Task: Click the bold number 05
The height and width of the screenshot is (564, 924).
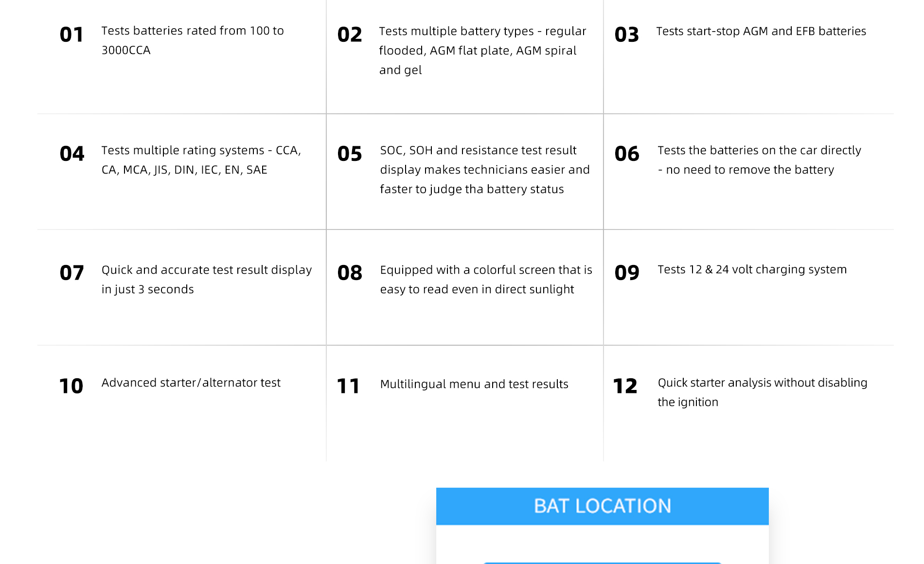Action: [x=349, y=154]
